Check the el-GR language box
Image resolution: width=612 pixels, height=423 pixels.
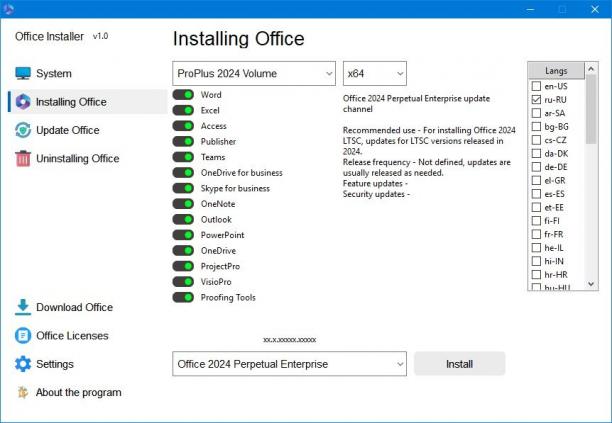click(537, 180)
